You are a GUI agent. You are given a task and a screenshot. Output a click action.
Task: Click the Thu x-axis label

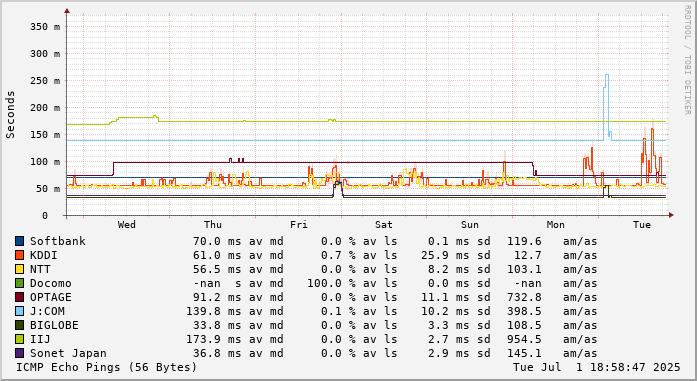point(212,225)
